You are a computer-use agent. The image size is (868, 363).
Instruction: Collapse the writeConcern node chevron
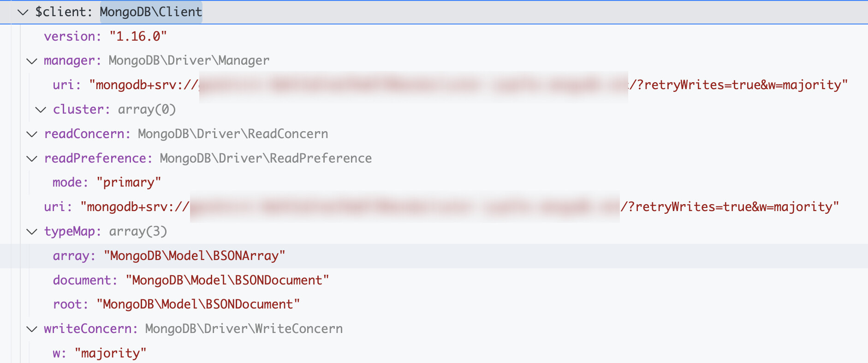coord(32,329)
